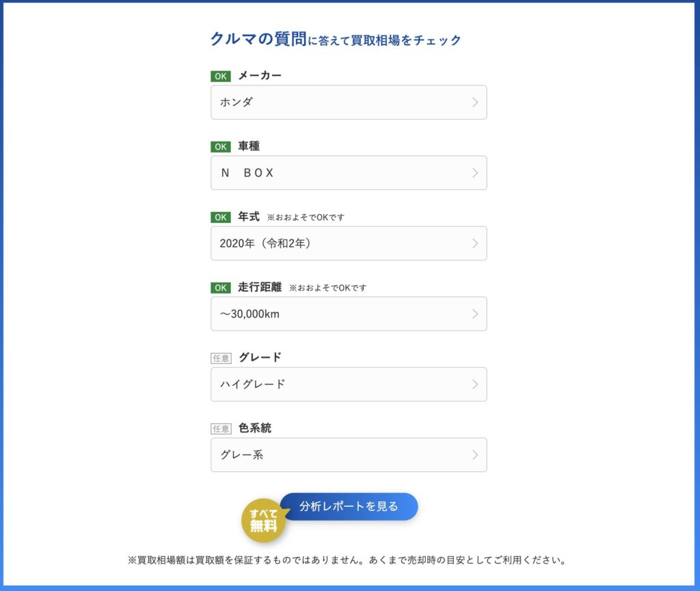Click the 任意 badge next to グレード

(221, 358)
